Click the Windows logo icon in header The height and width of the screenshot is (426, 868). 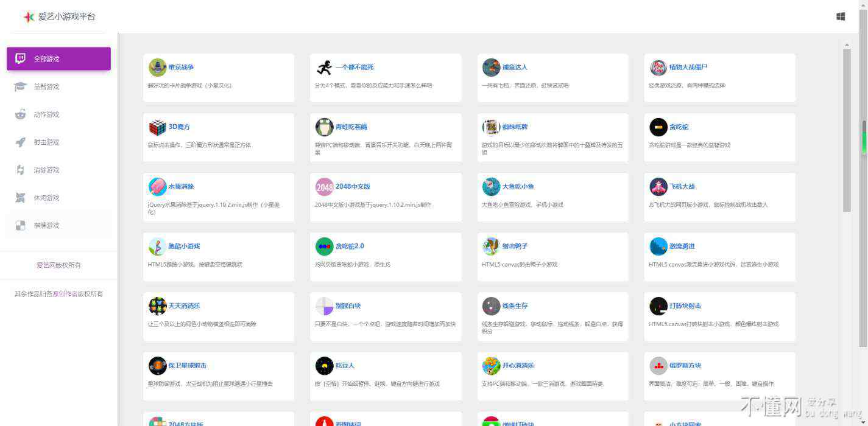point(841,17)
